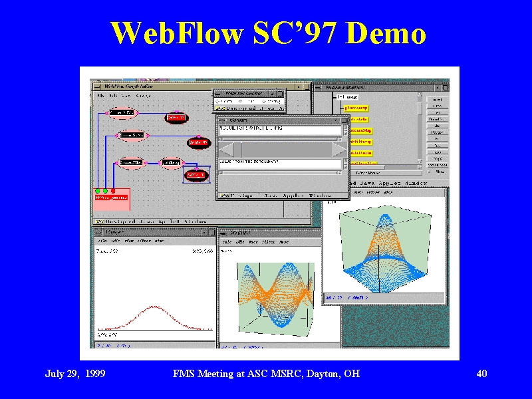This screenshot has width=532, height=399.
Task: Click the right arrow of the tree panel's horizontal scrollbar
Action: pos(420,167)
